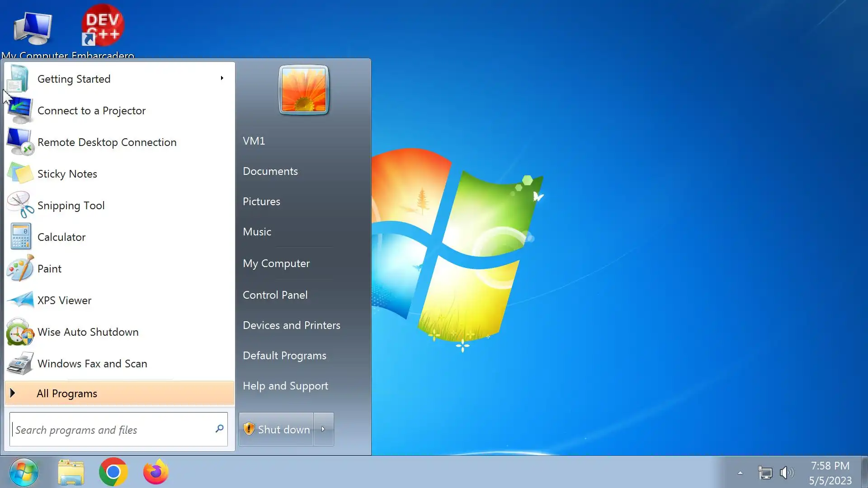Viewport: 868px width, 488px height.
Task: Open Control Panel from the Start menu
Action: click(x=275, y=295)
